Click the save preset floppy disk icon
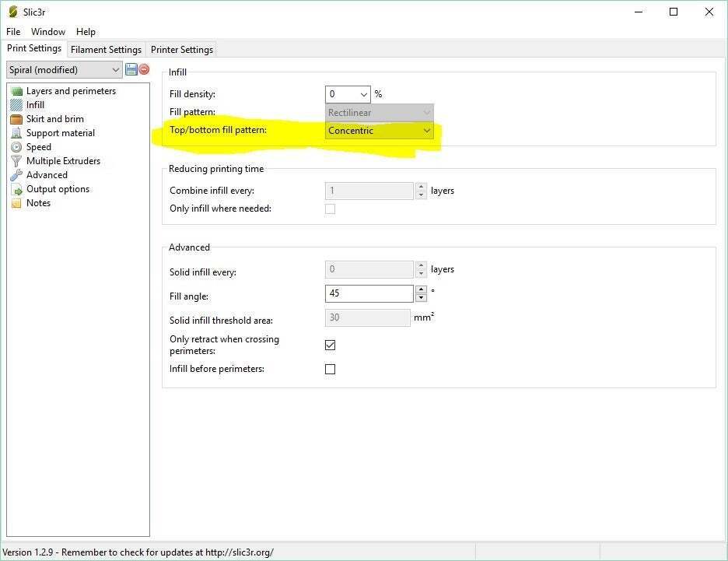The height and width of the screenshot is (561, 728). (x=131, y=70)
